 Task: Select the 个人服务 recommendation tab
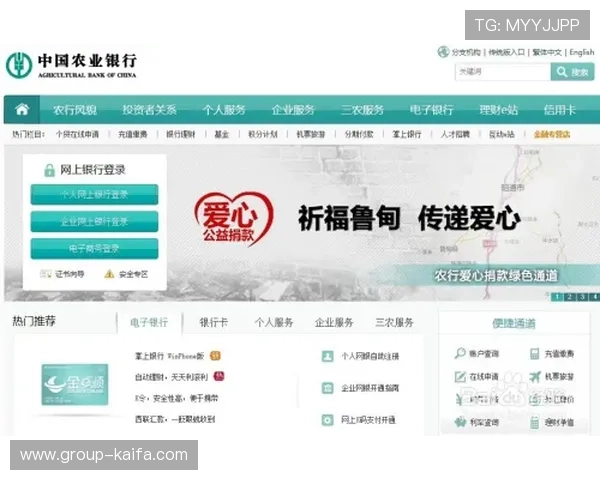tap(274, 323)
